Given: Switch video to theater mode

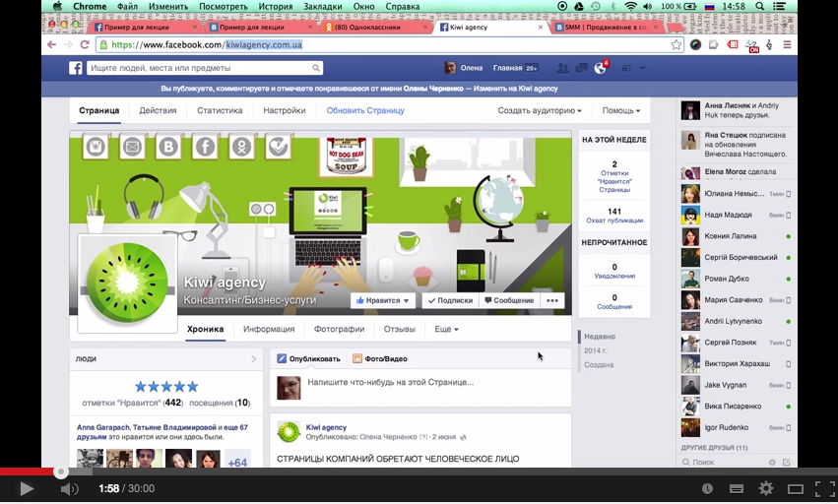Looking at the screenshot, I should pyautogui.click(x=796, y=488).
